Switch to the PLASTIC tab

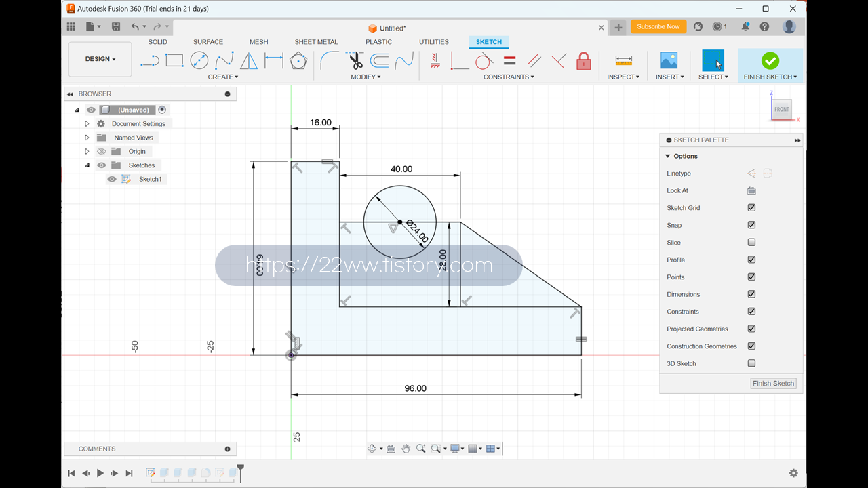(x=379, y=42)
